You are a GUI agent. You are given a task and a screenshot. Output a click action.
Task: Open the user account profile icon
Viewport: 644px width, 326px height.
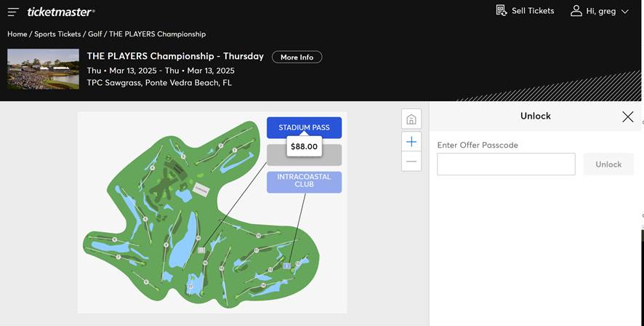(x=576, y=11)
